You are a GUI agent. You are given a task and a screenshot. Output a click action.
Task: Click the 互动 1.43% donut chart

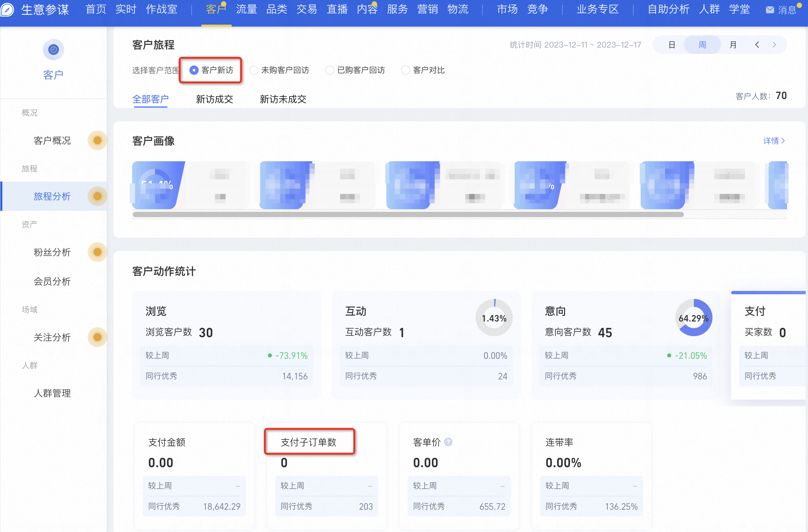(x=494, y=318)
